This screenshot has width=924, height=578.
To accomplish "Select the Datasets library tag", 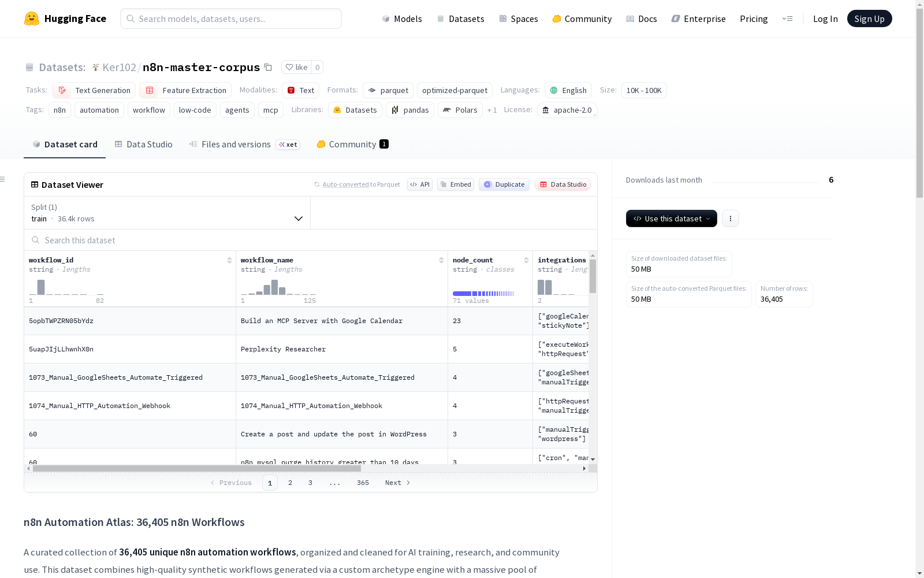I will 355,110.
